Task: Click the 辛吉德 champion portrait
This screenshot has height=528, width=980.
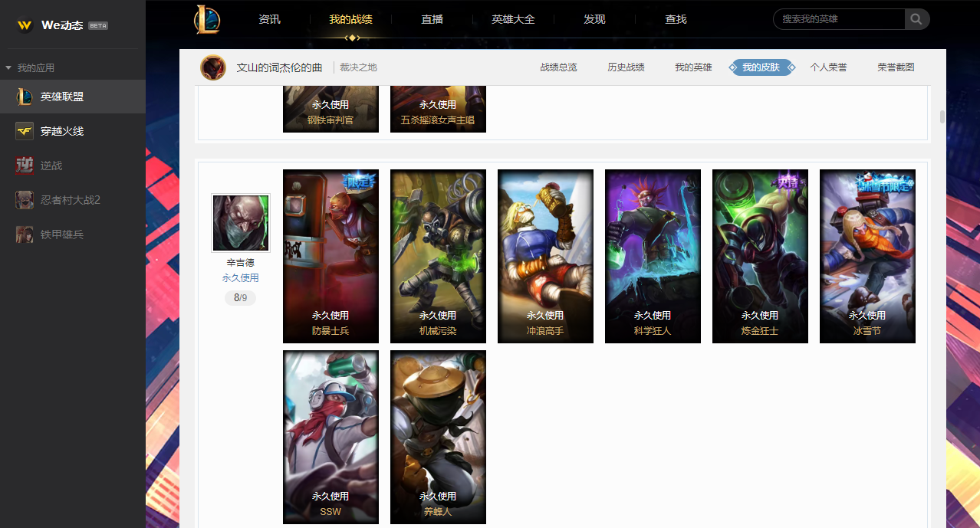Action: [241, 223]
